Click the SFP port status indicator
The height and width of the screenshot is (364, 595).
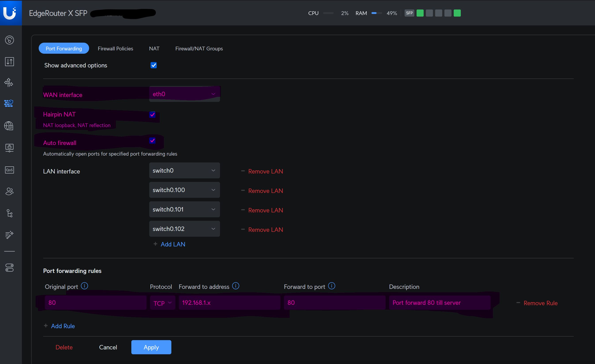pyautogui.click(x=409, y=13)
